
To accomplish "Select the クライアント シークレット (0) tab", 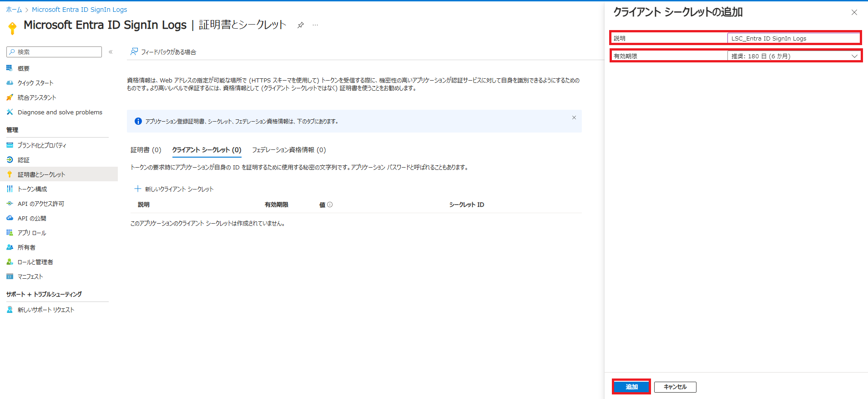I will (207, 150).
